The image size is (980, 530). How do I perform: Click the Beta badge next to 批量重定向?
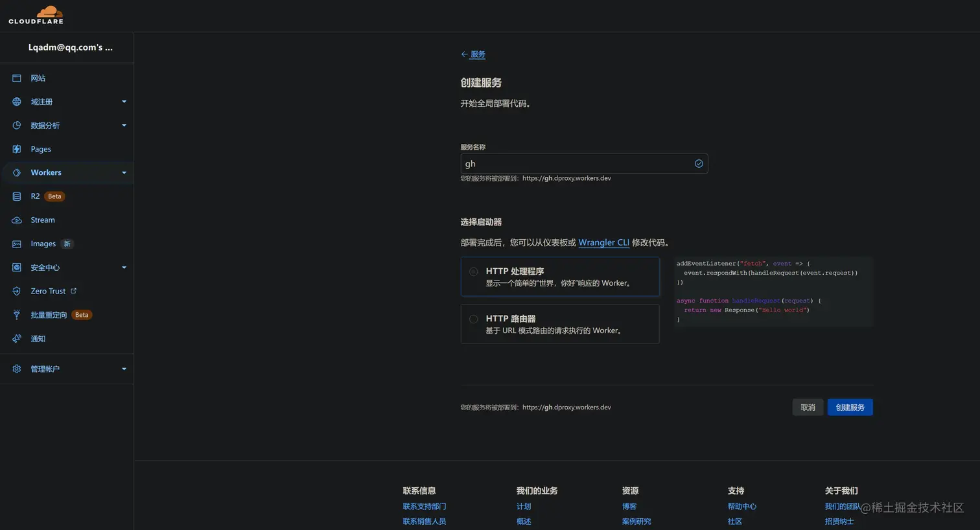[x=82, y=315]
